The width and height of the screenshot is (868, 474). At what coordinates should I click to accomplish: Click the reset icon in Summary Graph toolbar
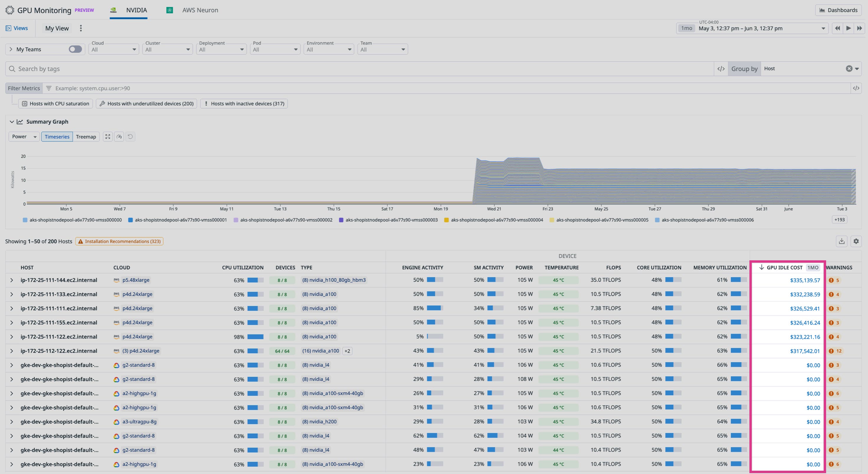(x=131, y=137)
